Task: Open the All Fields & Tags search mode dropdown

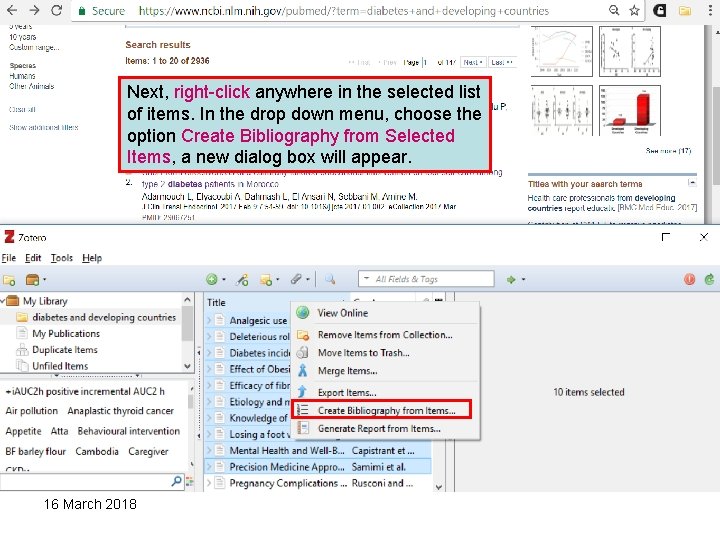Action: (366, 279)
